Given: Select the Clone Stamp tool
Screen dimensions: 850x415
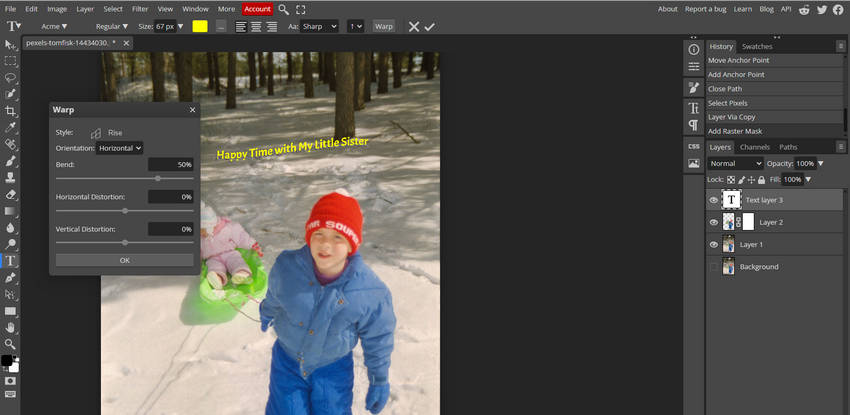Looking at the screenshot, I should coord(10,177).
